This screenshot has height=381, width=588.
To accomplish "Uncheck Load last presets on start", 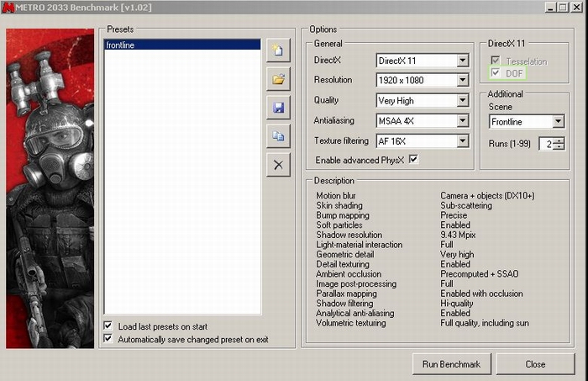I will 108,326.
